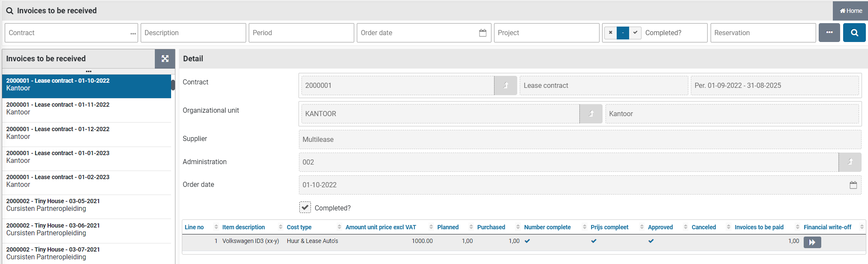Viewport: 868px width, 264px height.
Task: Open the linked Administration 002 record
Action: 850,162
